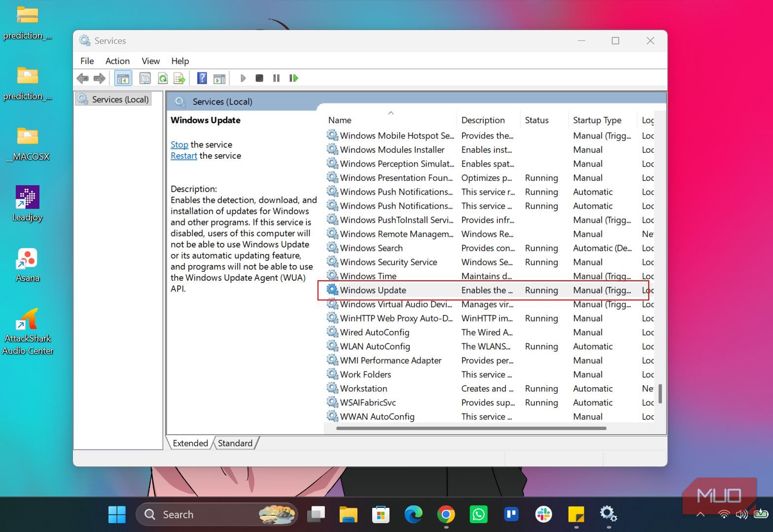This screenshot has width=773, height=532.
Task: Open the AttackShark Audio Center shortcut
Action: point(28,331)
